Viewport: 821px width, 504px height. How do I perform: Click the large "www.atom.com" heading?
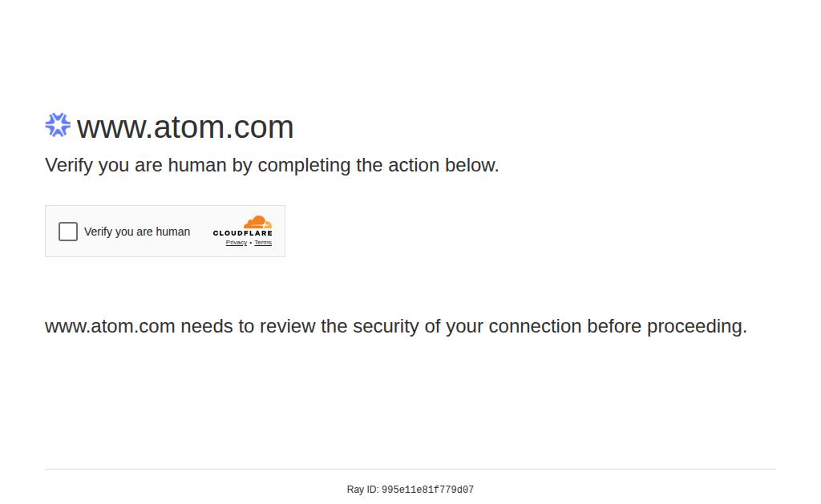(x=185, y=127)
